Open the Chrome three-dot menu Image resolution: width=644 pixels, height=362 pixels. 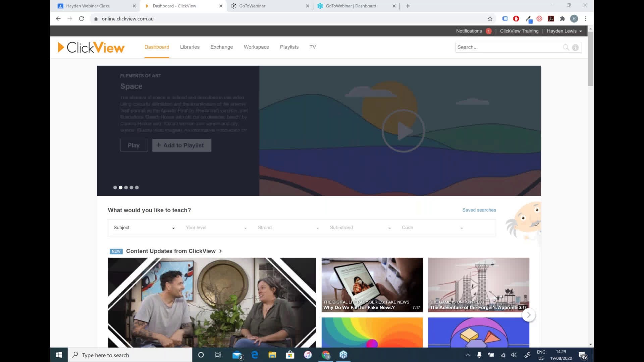pyautogui.click(x=586, y=19)
